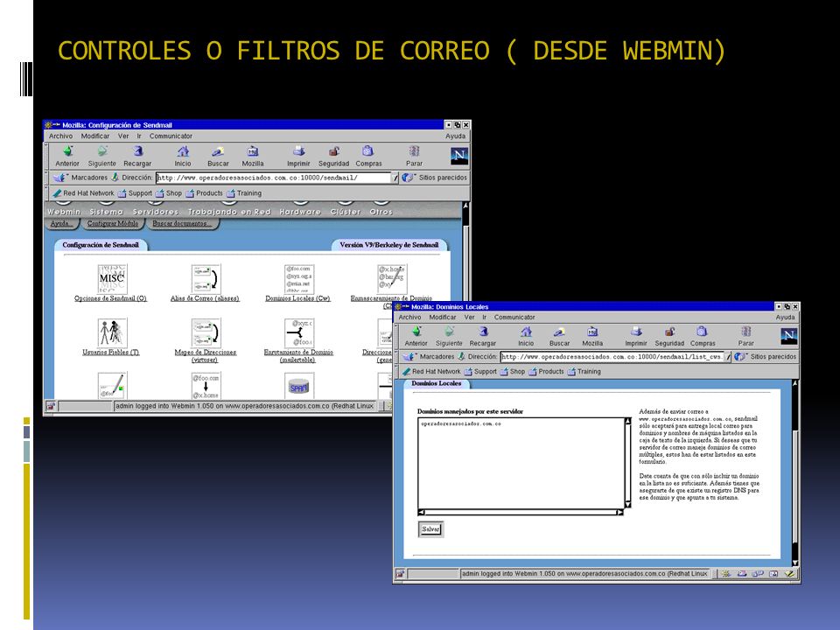This screenshot has height=630, width=840.
Task: Open address history arrow in Sendmail window
Action: pos(395,178)
